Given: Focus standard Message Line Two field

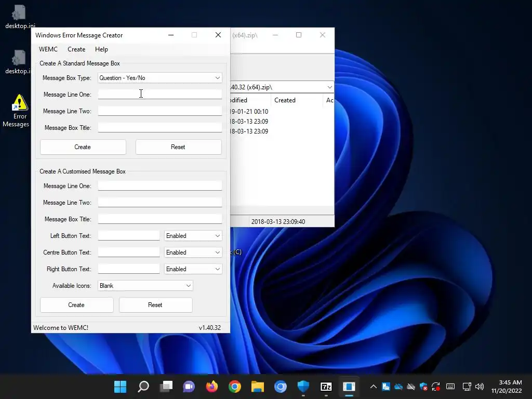Looking at the screenshot, I should click(x=160, y=111).
